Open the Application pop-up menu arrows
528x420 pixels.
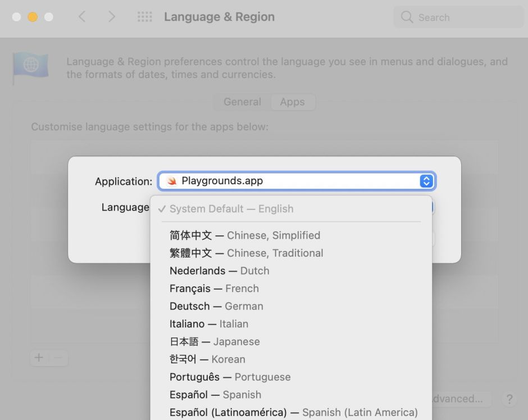coord(426,181)
